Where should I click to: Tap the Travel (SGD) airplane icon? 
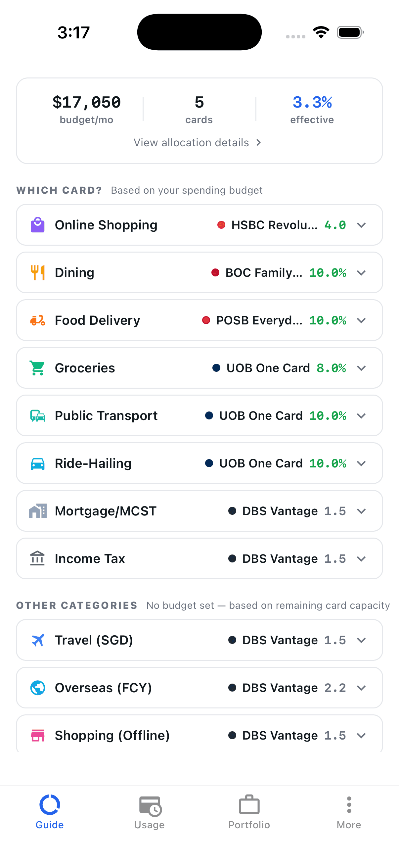38,640
